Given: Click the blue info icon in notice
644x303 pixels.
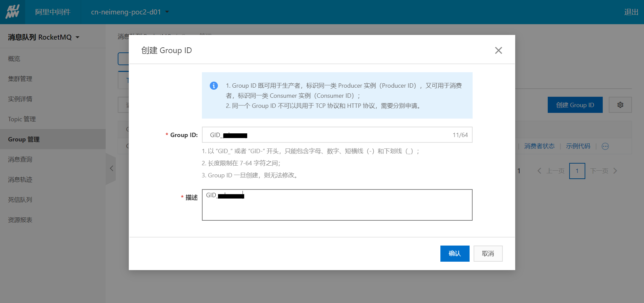Looking at the screenshot, I should [x=214, y=86].
